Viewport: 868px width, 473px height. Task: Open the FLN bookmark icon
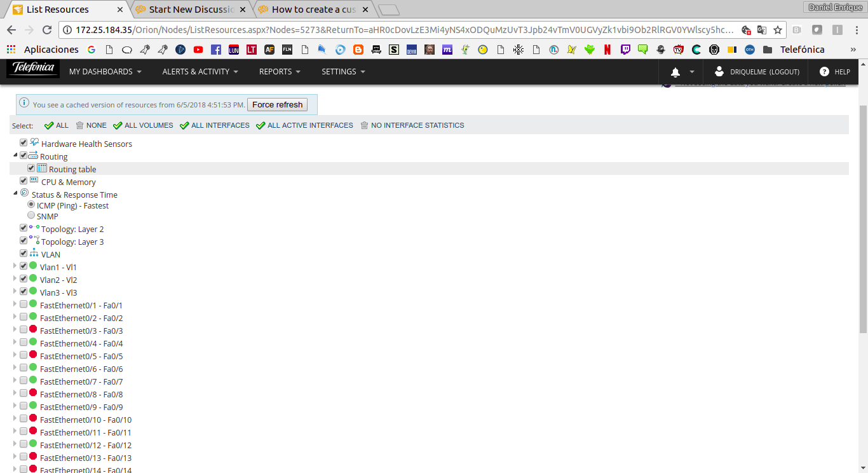287,50
